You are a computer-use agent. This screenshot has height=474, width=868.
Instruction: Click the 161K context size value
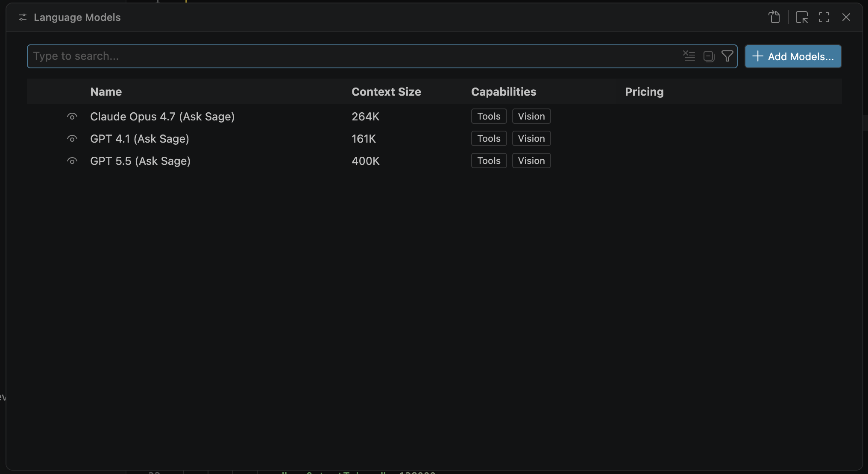coord(364,139)
